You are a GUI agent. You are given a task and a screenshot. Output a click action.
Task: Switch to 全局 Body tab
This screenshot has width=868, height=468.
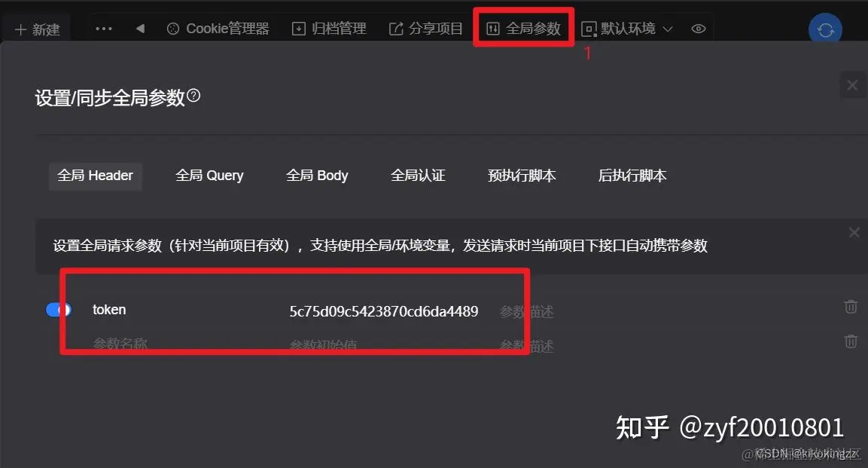click(x=317, y=176)
